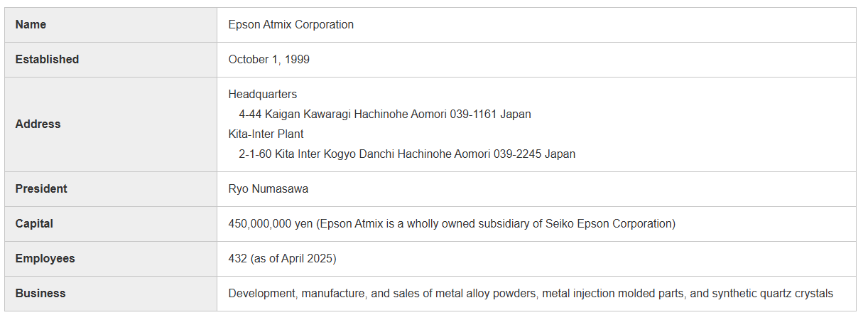This screenshot has height=320, width=868.
Task: Click the Seiko Epson Corporation text
Action: point(608,224)
